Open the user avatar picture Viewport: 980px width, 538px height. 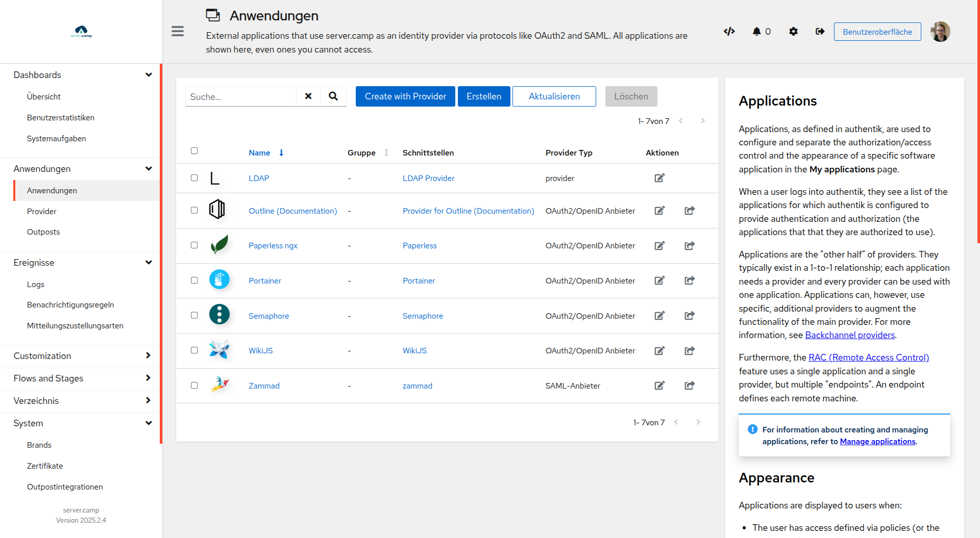(x=940, y=32)
